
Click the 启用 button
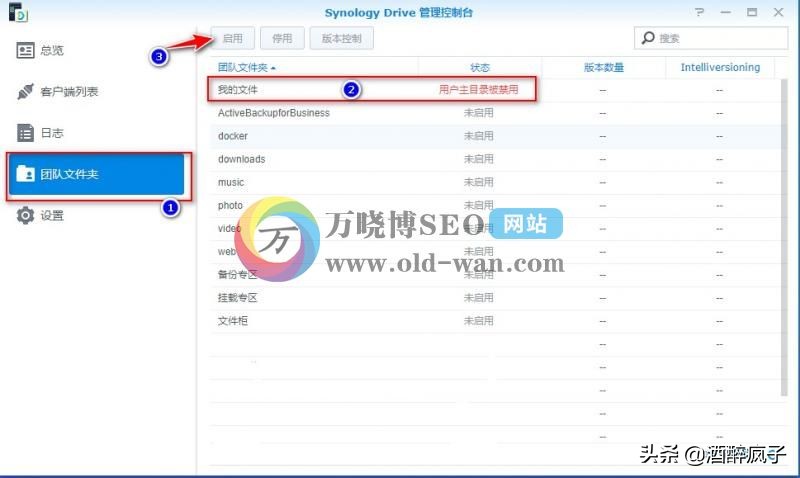click(x=233, y=38)
